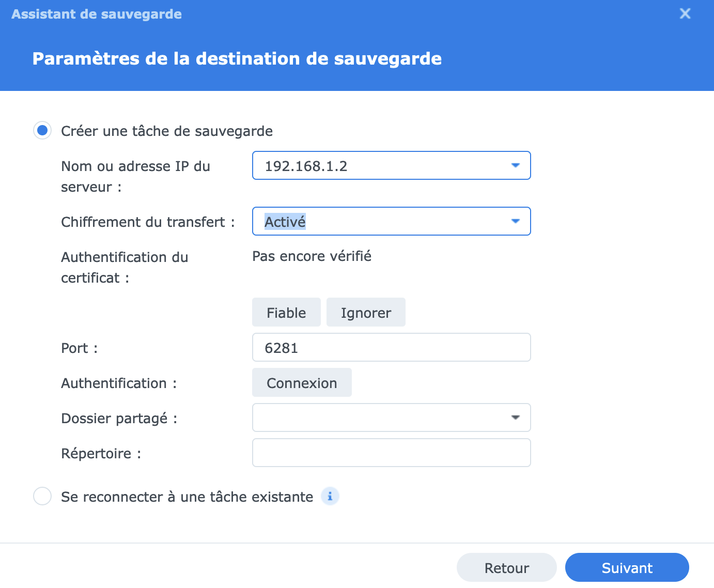This screenshot has height=588, width=714.
Task: Click the Paramètres de la destination heading
Action: [237, 59]
